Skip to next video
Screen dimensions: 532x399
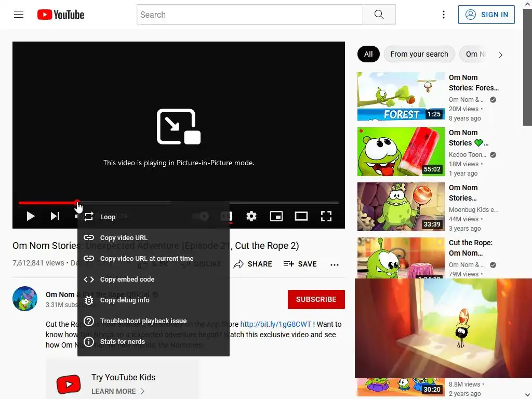click(x=55, y=216)
